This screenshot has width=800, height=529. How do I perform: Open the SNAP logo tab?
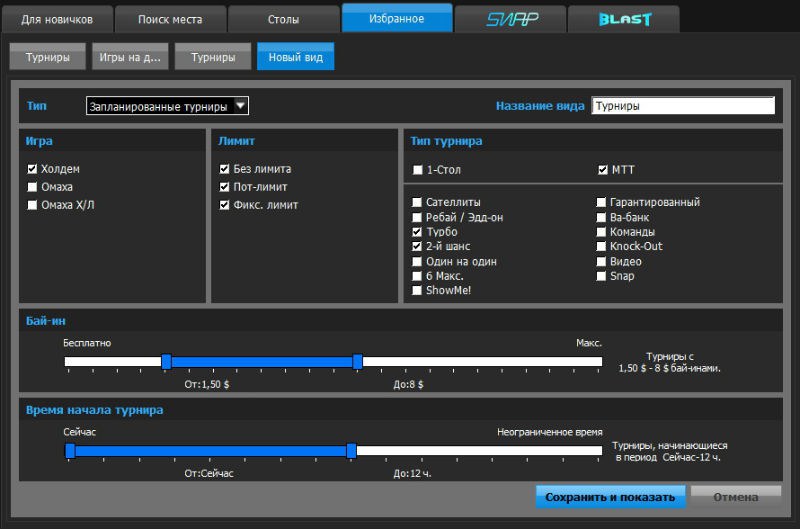(509, 19)
